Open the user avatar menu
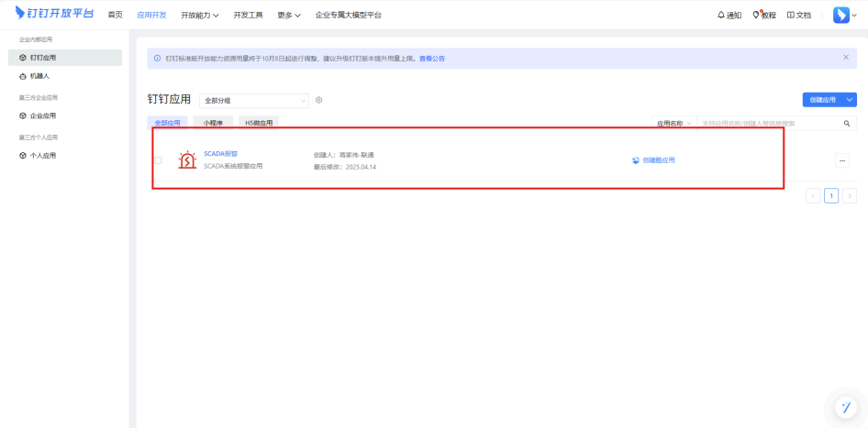 [845, 16]
